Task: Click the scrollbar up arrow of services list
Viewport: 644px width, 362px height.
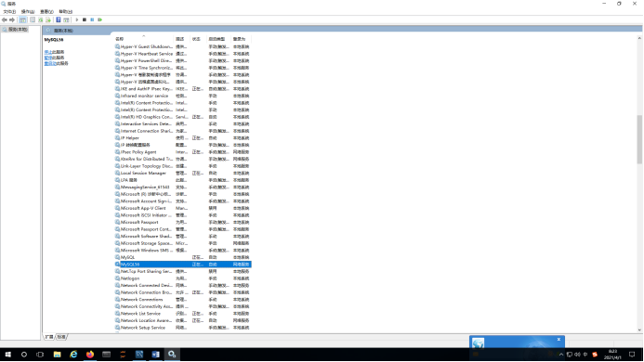Action: pos(639,38)
